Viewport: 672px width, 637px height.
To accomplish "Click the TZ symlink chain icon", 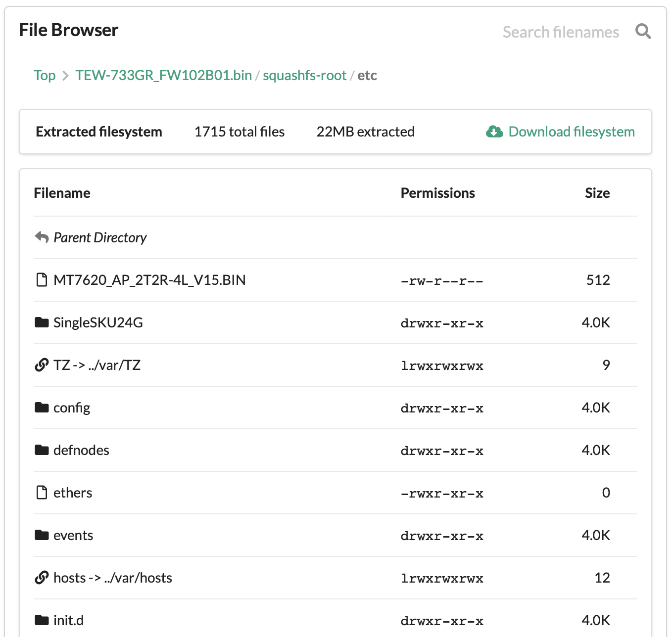I will click(42, 365).
